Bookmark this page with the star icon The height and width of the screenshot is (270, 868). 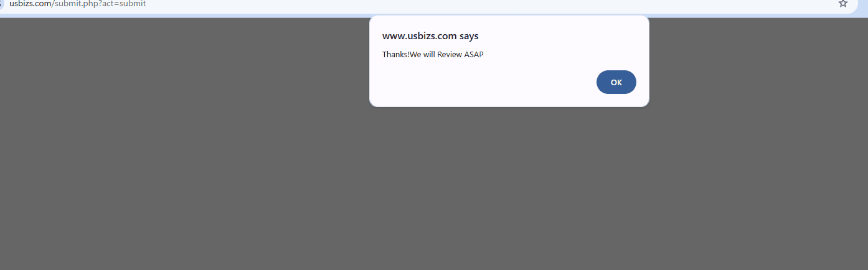click(x=842, y=4)
